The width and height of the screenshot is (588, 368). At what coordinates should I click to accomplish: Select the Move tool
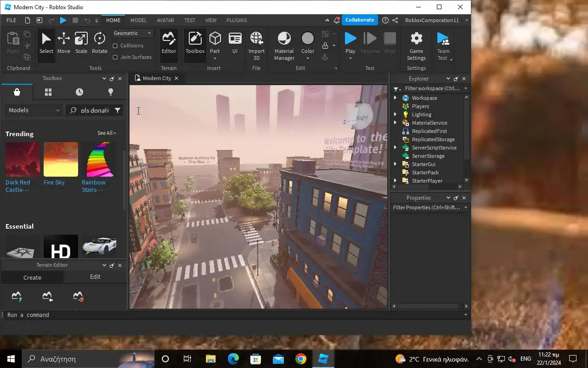64,43
